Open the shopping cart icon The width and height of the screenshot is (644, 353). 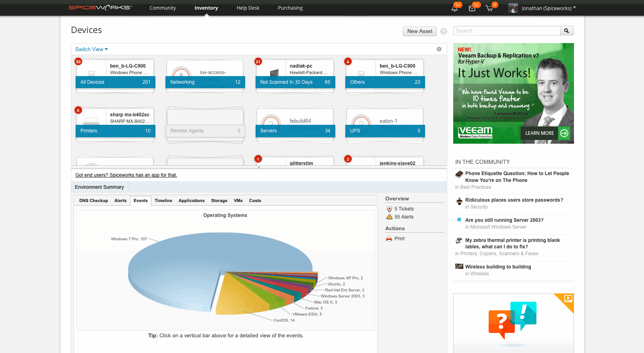pos(489,8)
